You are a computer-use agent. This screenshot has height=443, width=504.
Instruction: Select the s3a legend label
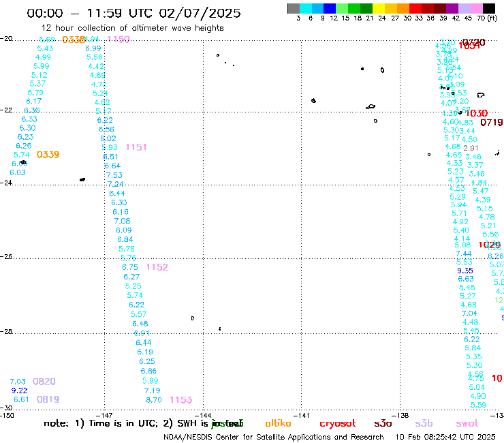pos(383,424)
